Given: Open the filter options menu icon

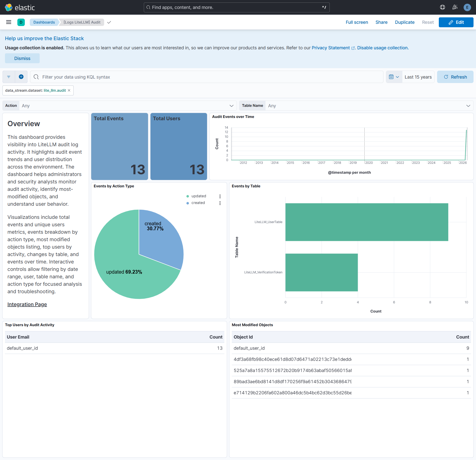Looking at the screenshot, I should [9, 77].
